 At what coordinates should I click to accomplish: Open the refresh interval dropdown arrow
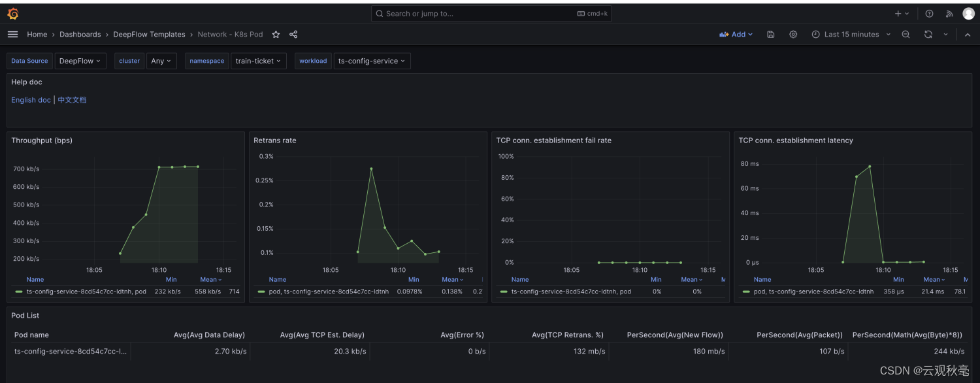point(945,35)
